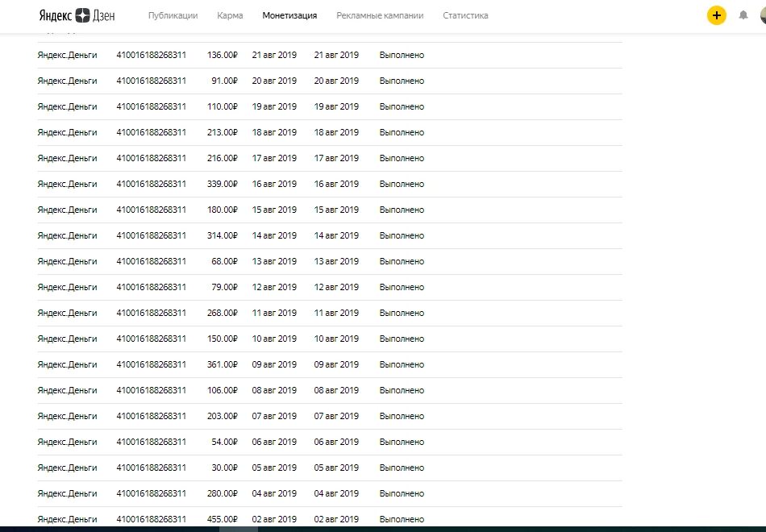
Task: Select the 361.00₽ payout amount
Action: coord(223,365)
